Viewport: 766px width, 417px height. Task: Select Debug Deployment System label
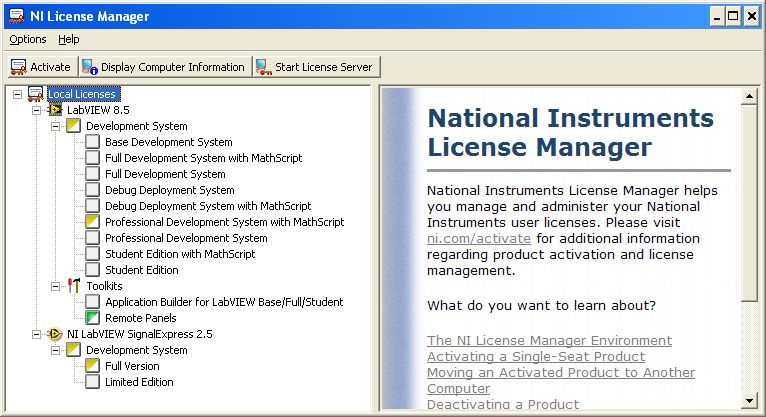170,190
